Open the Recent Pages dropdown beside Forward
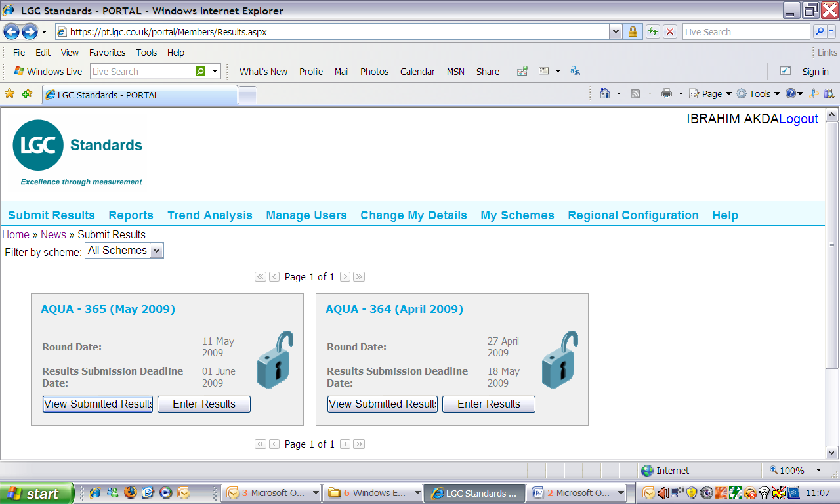 (x=44, y=31)
